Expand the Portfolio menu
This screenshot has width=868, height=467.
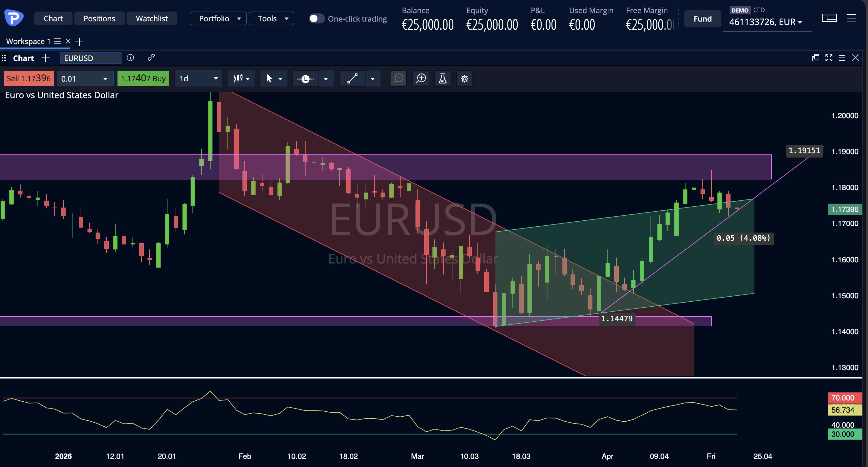click(x=218, y=18)
